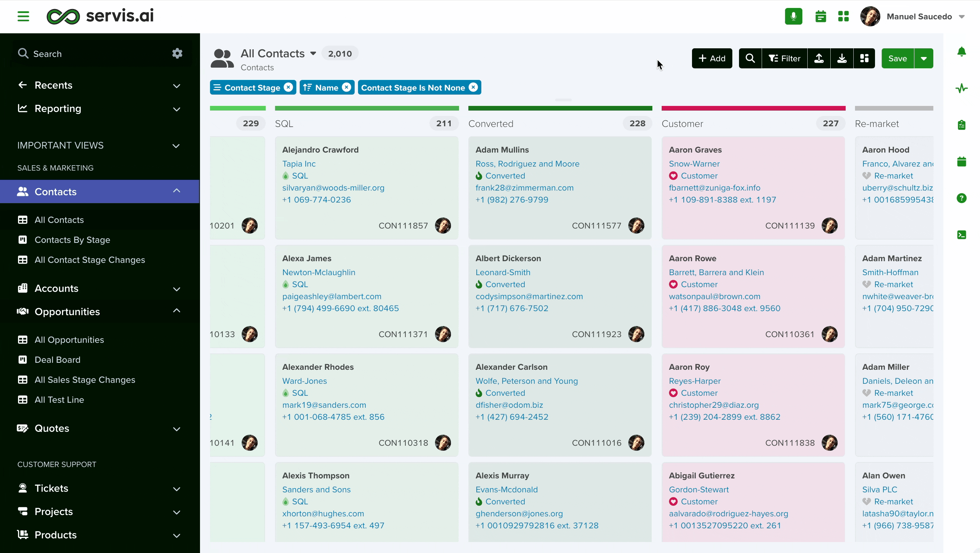Open the view layout grid icon

864,58
